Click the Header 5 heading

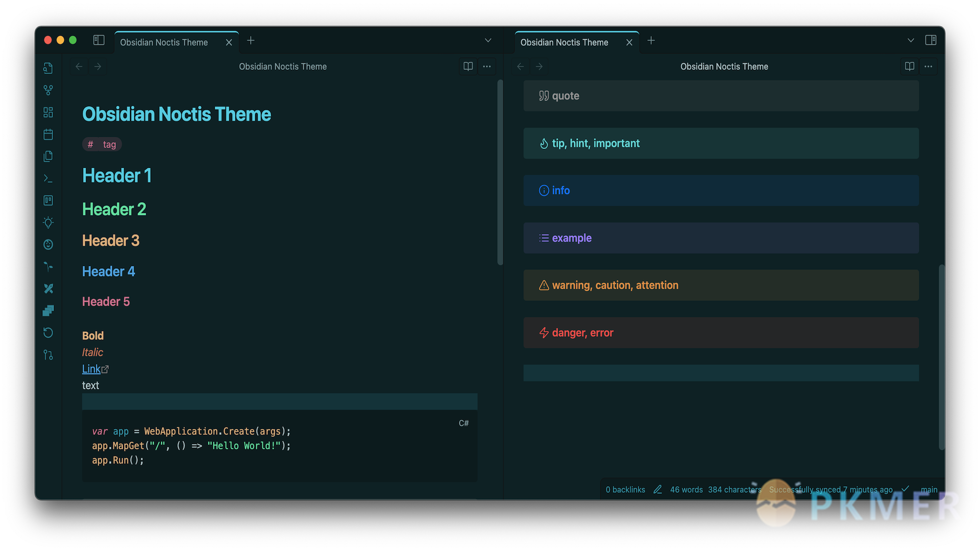coord(106,302)
